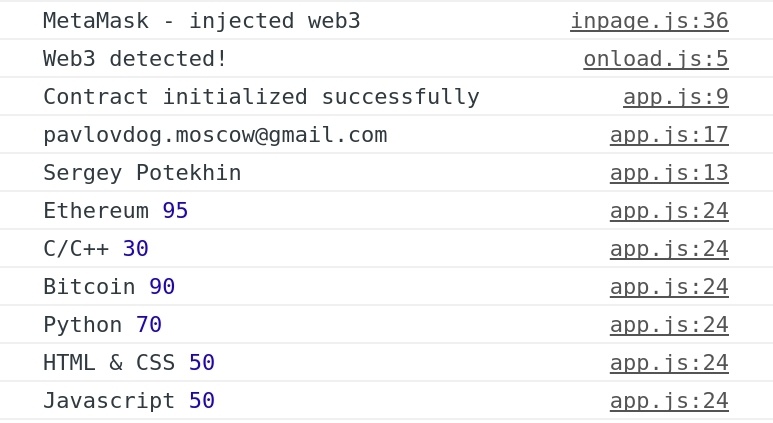Select the "Bitcoin 90" log message
773x423 pixels.
click(109, 287)
